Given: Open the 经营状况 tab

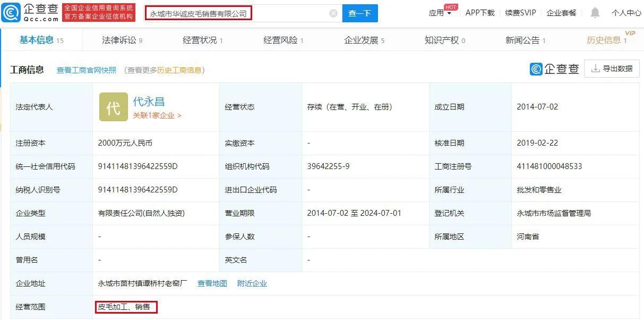Looking at the screenshot, I should [x=202, y=40].
